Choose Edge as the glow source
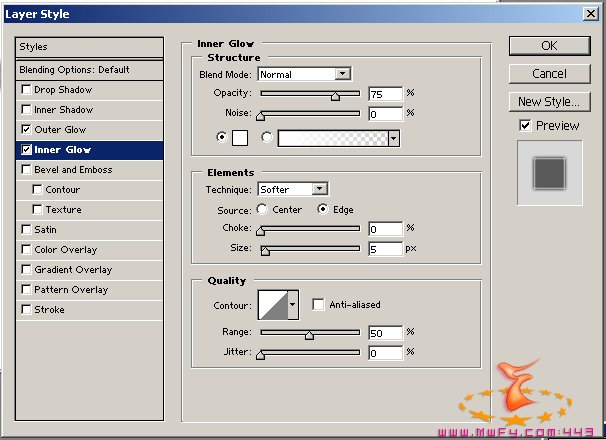The height and width of the screenshot is (440, 606). click(323, 209)
